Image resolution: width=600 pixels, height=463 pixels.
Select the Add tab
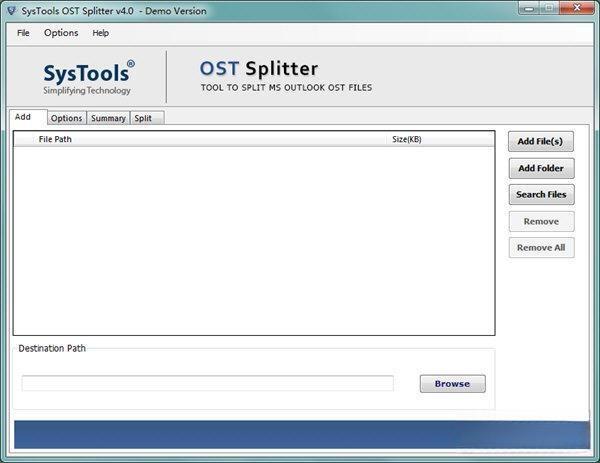coord(28,117)
